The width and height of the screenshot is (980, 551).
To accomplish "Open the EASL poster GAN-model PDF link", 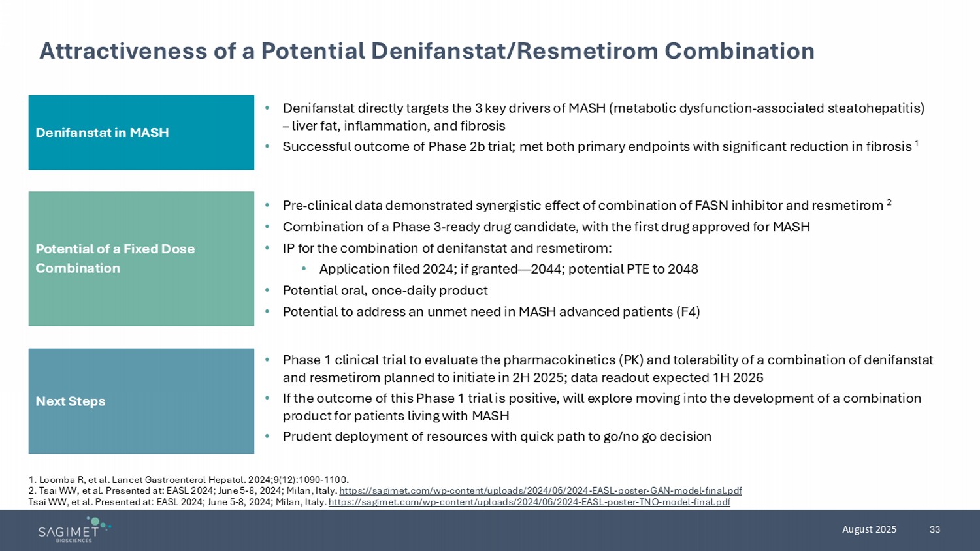I will tap(540, 490).
